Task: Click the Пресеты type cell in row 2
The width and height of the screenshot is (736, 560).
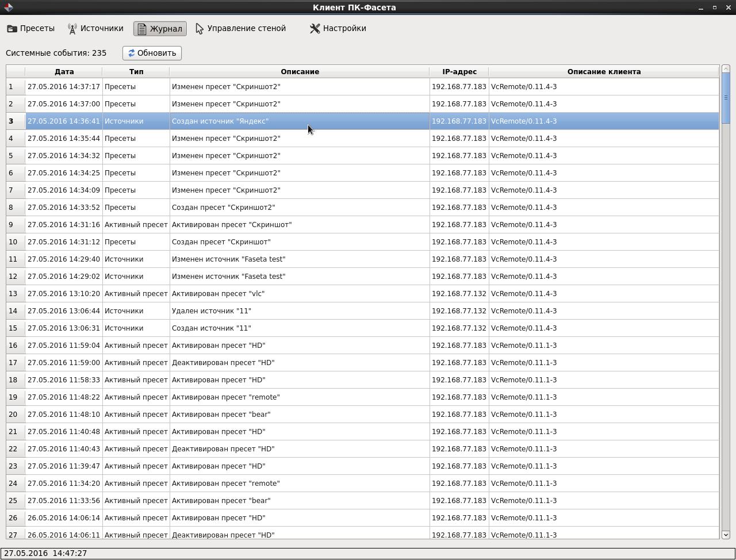Action: pos(136,104)
